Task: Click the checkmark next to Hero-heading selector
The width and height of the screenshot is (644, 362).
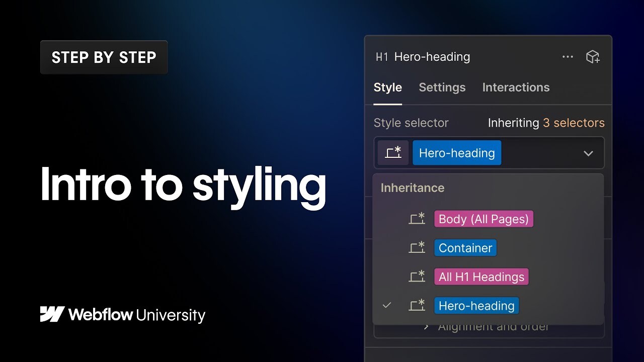Action: click(x=387, y=305)
